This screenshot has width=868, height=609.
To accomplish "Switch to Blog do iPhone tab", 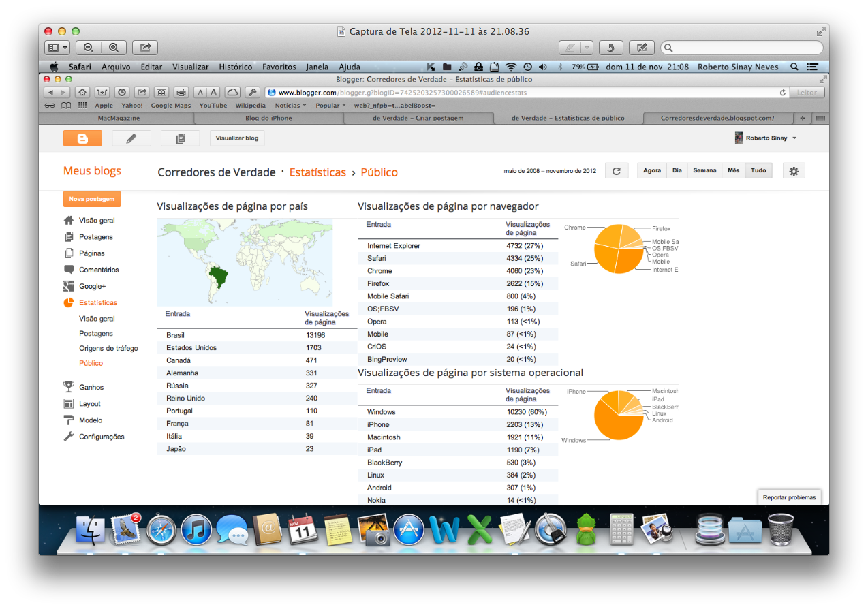I will click(x=268, y=118).
